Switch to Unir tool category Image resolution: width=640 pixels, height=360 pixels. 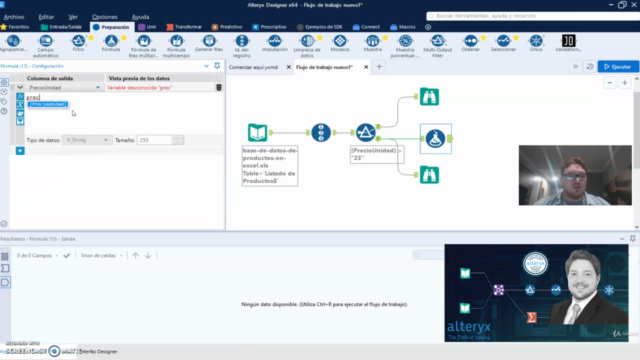point(147,27)
